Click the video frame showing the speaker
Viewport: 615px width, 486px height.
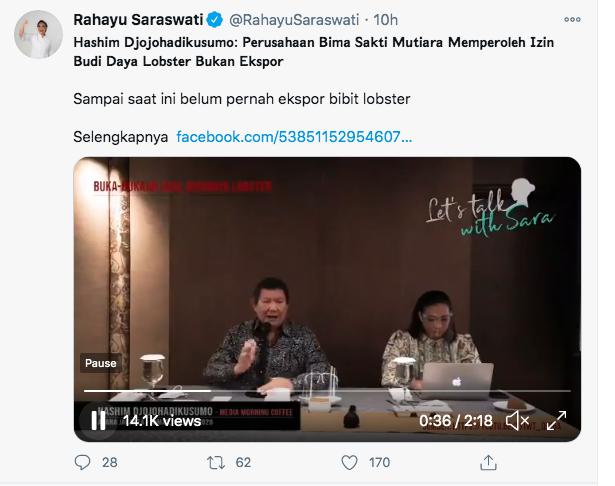click(x=327, y=275)
